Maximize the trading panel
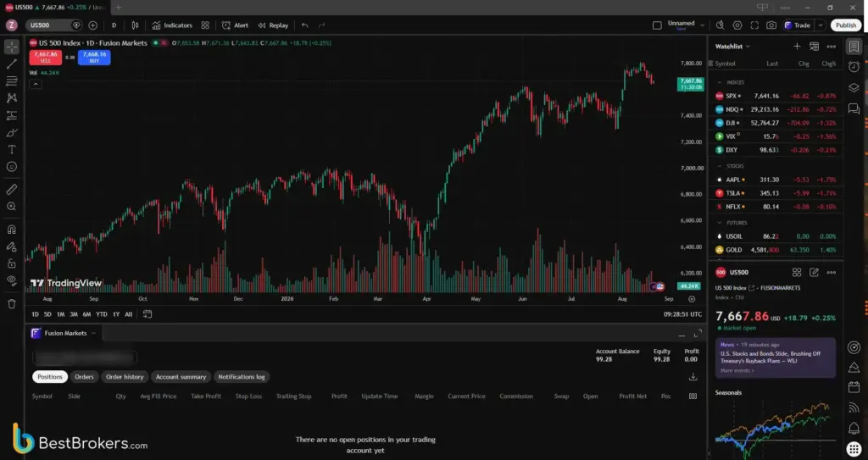The width and height of the screenshot is (868, 460). coord(698,333)
